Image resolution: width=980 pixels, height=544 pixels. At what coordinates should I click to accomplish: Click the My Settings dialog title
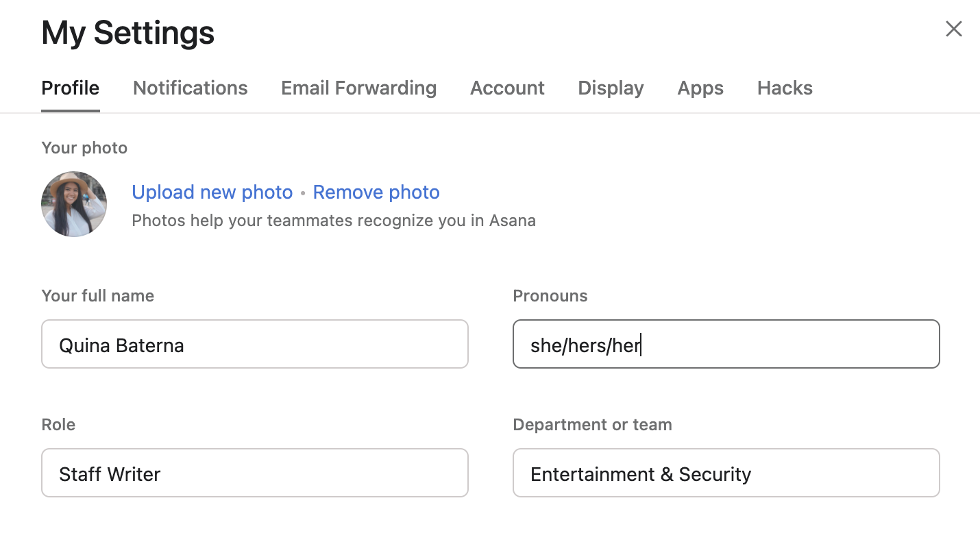tap(127, 32)
